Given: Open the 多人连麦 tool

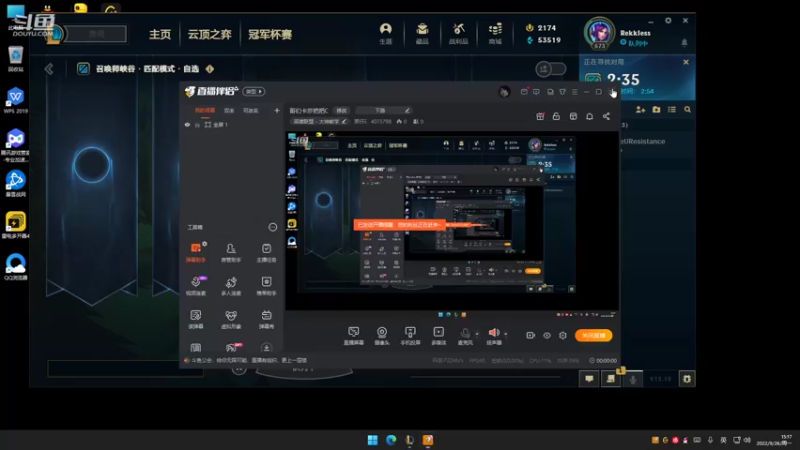Looking at the screenshot, I should 231,286.
